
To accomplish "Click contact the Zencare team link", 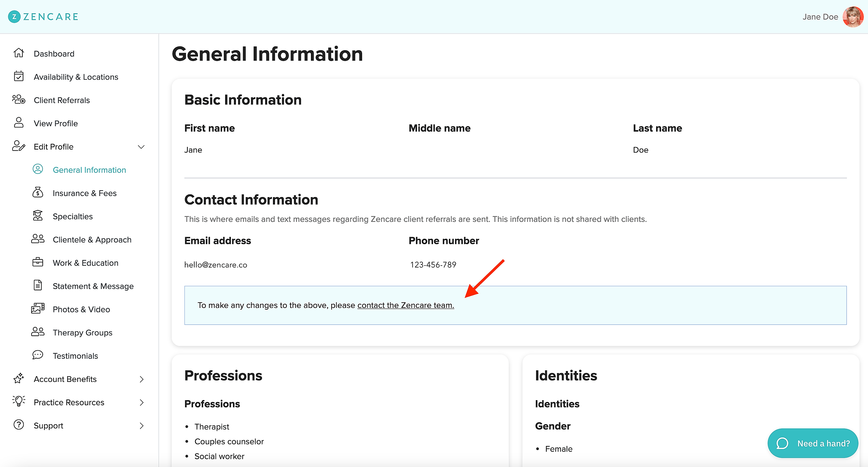I will coord(406,305).
